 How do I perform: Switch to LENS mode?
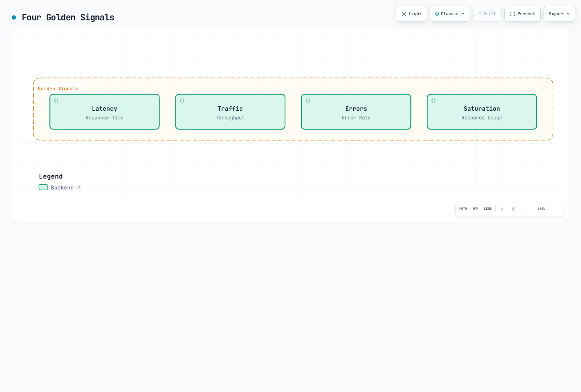tap(488, 209)
